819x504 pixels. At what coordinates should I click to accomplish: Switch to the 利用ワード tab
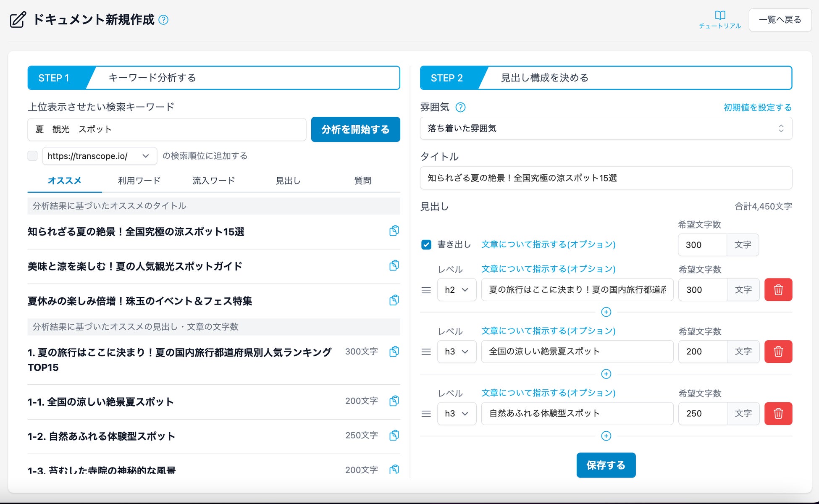[x=139, y=181]
